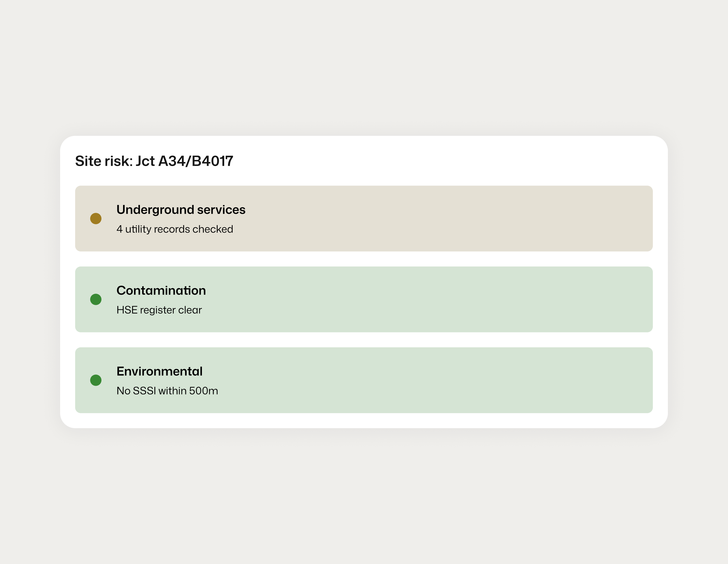Viewport: 728px width, 564px height.
Task: Click the amber status dot for Underground services
Action: [96, 219]
